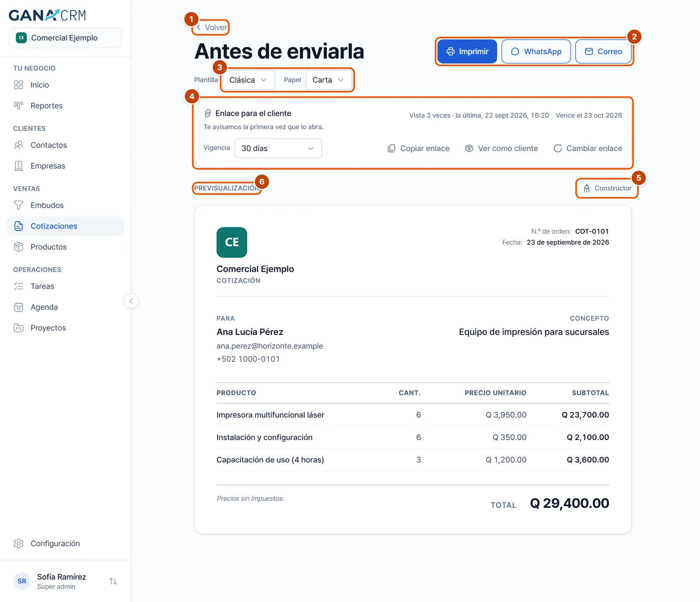Send via the Correo button
Image resolution: width=700 pixels, height=602 pixels.
[x=603, y=52]
